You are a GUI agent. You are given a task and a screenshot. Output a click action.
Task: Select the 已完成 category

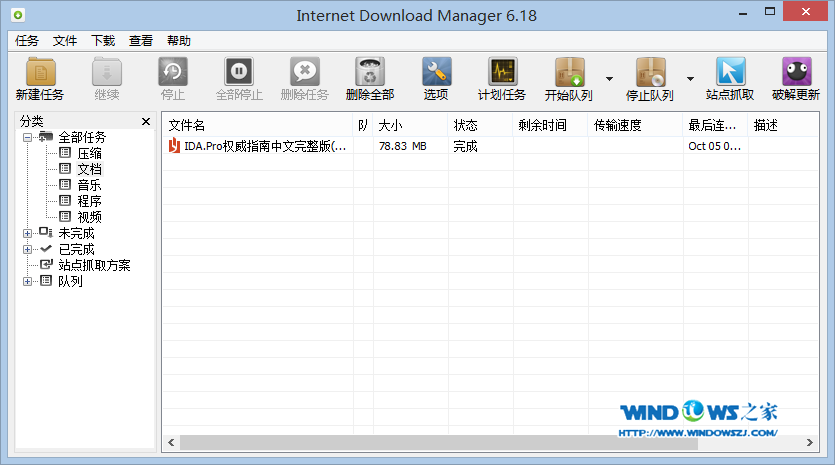(76, 249)
